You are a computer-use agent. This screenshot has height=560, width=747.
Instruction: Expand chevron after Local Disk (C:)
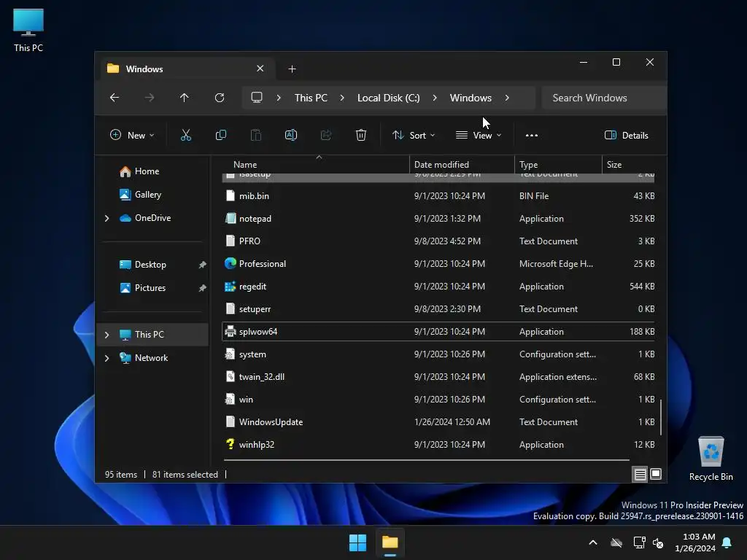435,98
